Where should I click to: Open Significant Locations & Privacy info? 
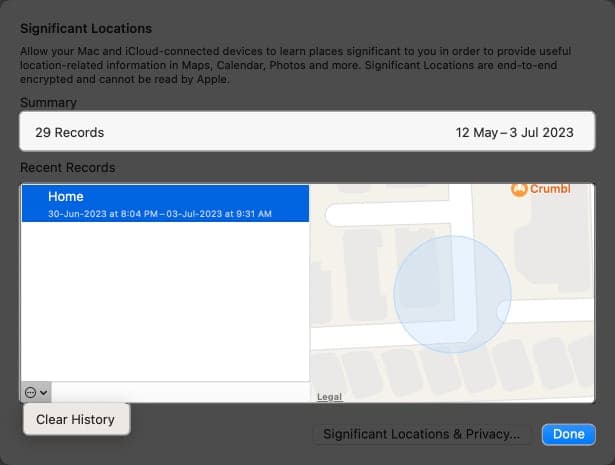pos(421,434)
